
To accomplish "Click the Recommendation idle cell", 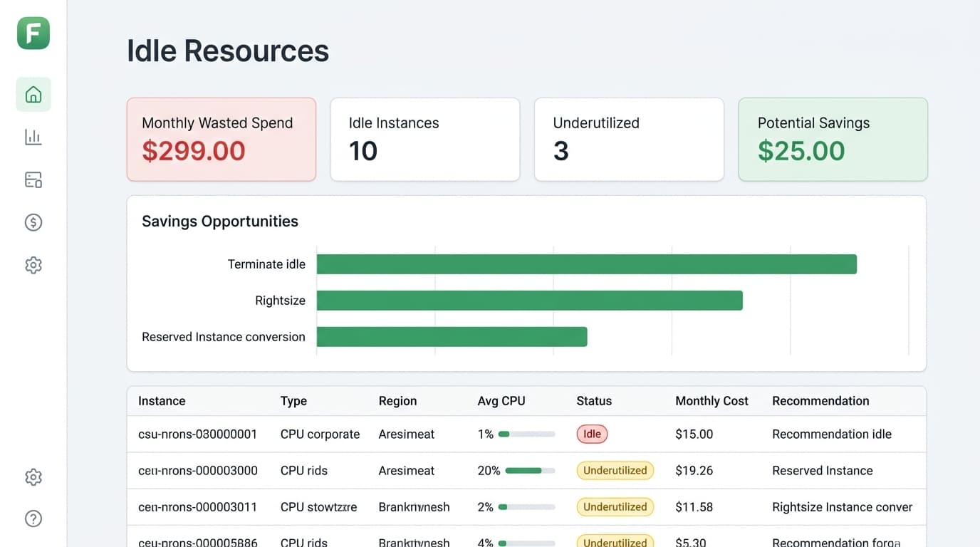I will pyautogui.click(x=832, y=434).
